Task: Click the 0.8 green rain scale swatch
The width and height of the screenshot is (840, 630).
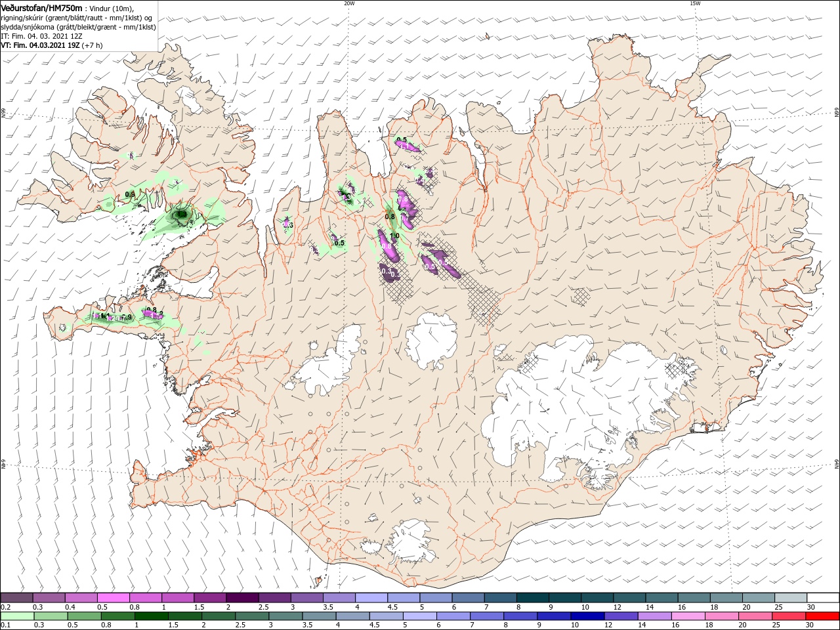Action: coord(118,616)
